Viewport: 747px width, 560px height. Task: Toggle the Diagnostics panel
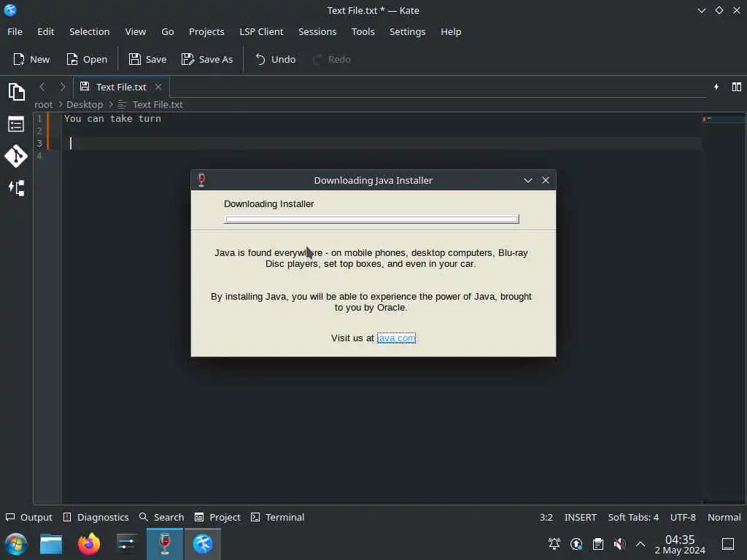point(96,517)
